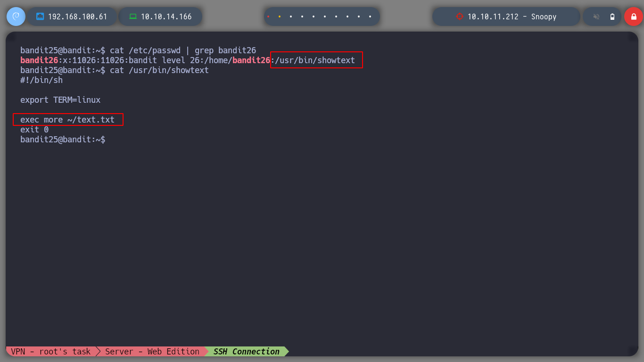Click the target label 10.10.11.212 - Snoopy

click(x=512, y=16)
